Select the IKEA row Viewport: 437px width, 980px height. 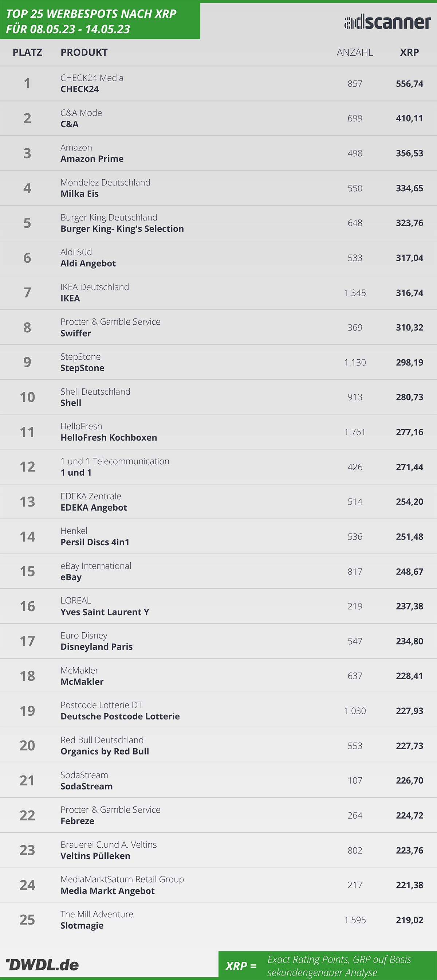219,293
